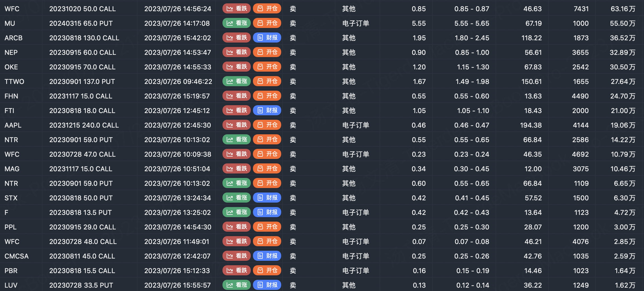Image resolution: width=644 pixels, height=291 pixels.
Task: Select contract 20230811 45.0 CALL
Action: (x=82, y=256)
